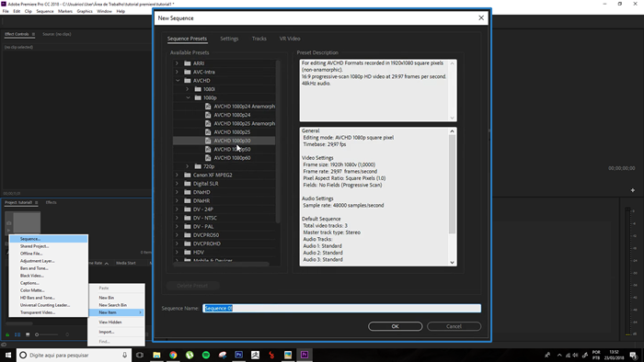This screenshot has height=362, width=644.
Task: Show hidden system tray icons
Action: (559, 355)
